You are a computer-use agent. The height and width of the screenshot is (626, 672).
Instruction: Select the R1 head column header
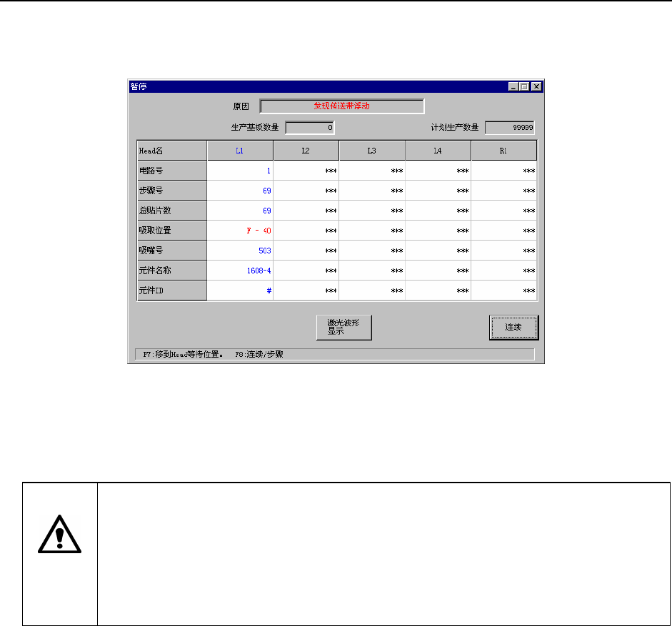504,151
